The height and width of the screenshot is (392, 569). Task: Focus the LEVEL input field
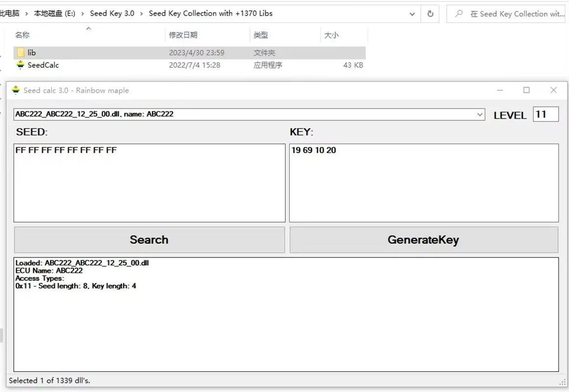(545, 114)
